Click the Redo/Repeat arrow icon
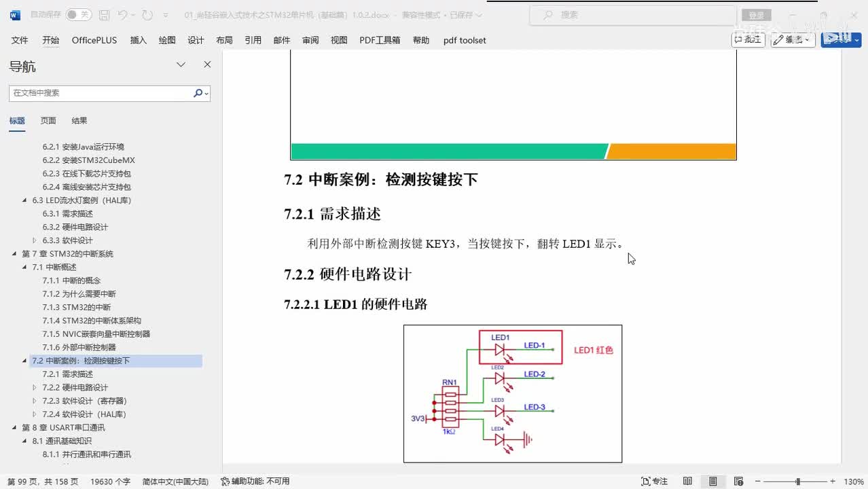Image resolution: width=868 pixels, height=489 pixels. (147, 14)
